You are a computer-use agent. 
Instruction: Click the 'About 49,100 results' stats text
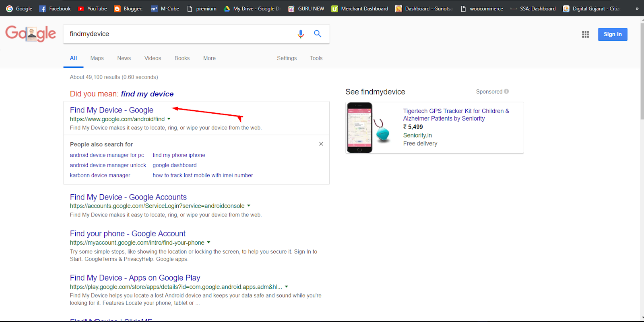click(x=114, y=77)
